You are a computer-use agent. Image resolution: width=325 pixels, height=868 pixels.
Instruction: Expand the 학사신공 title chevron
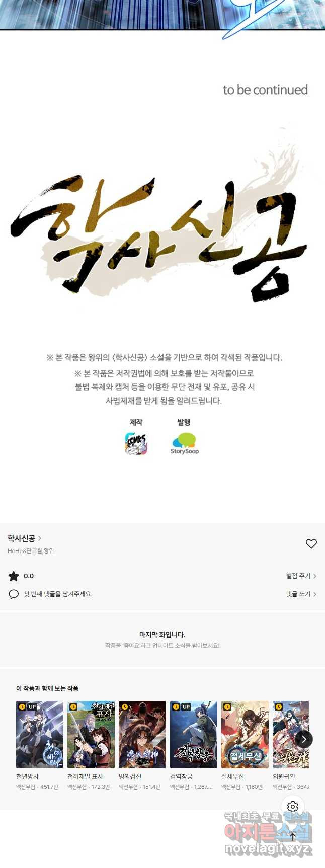pos(40,538)
